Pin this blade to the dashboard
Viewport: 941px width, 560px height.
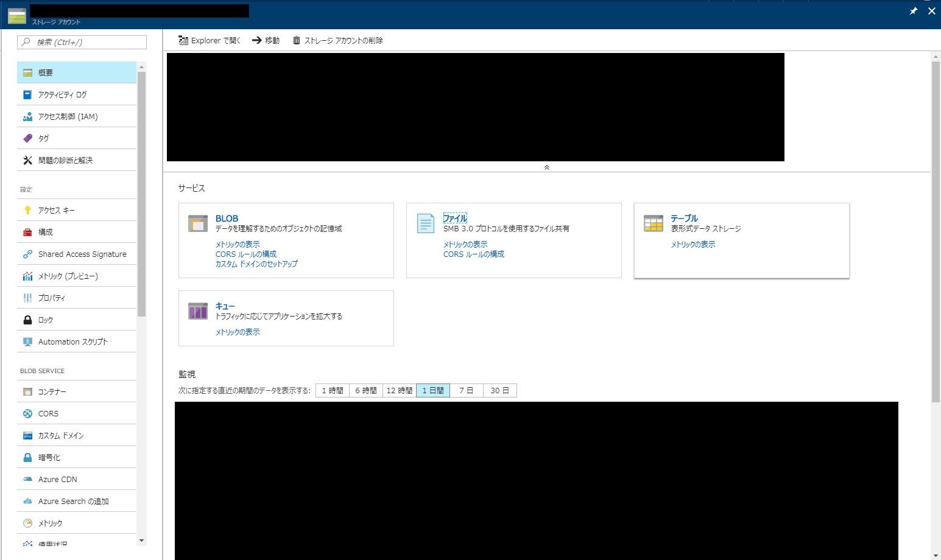913,10
